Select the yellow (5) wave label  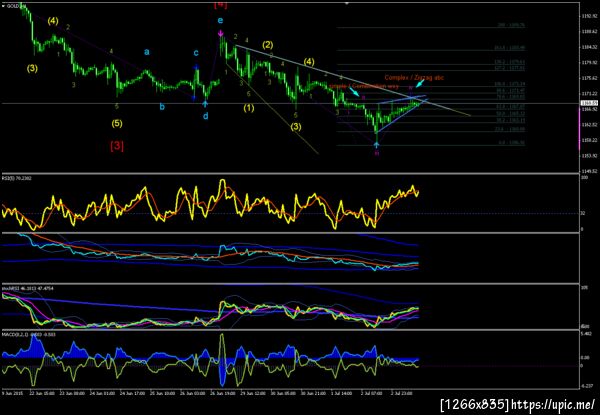click(117, 124)
